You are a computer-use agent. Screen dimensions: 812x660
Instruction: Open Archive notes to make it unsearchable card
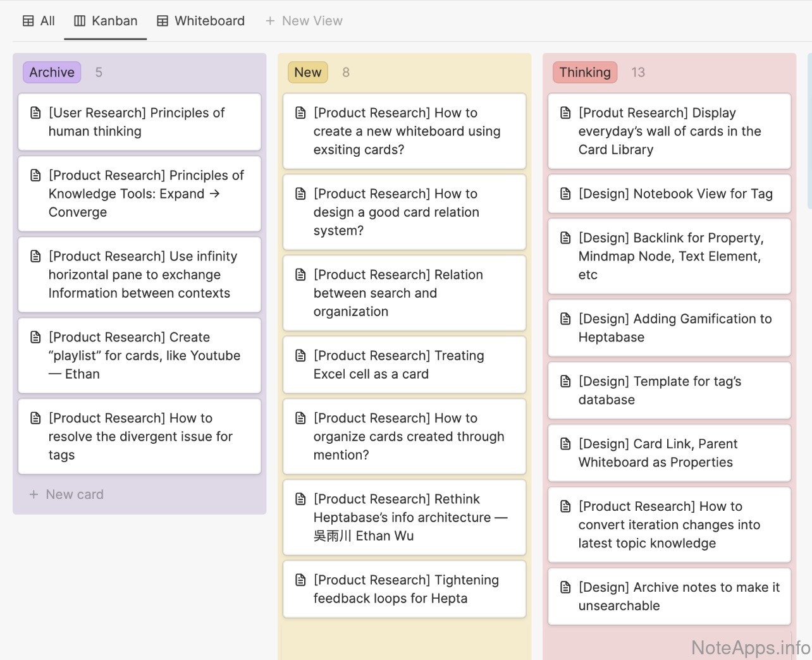(678, 596)
